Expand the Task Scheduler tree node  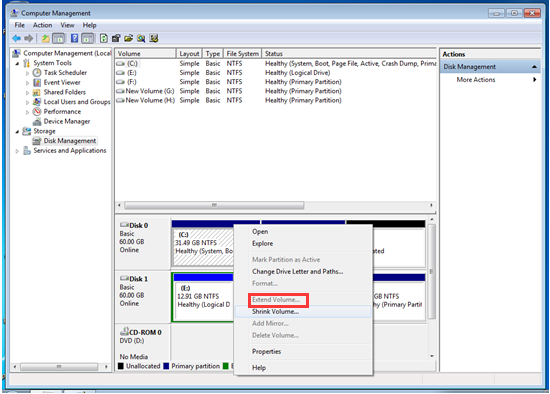click(x=27, y=73)
